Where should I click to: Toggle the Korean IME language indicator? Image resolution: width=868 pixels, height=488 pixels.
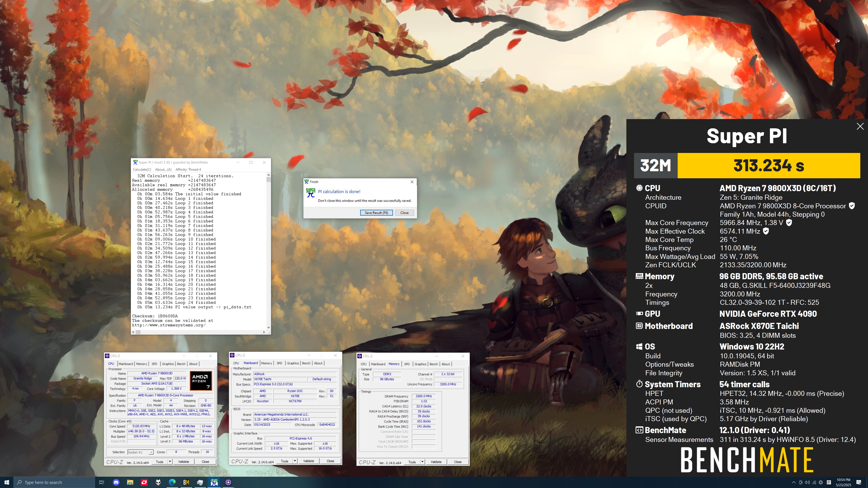click(x=829, y=482)
